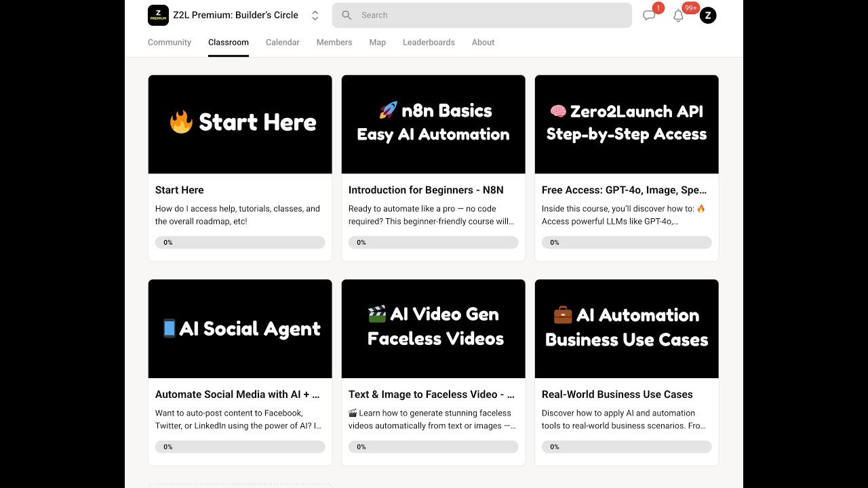Open the Z2L Premium group logo

(x=158, y=15)
